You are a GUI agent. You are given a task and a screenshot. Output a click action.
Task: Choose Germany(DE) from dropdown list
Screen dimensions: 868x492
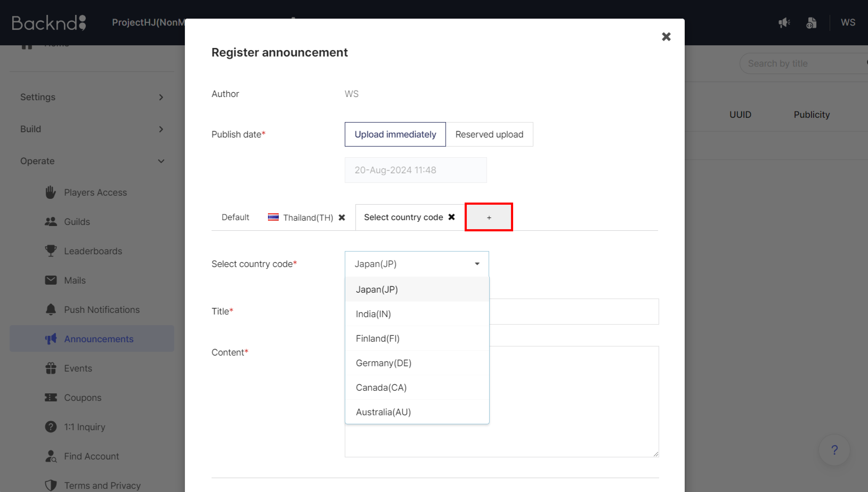click(417, 363)
